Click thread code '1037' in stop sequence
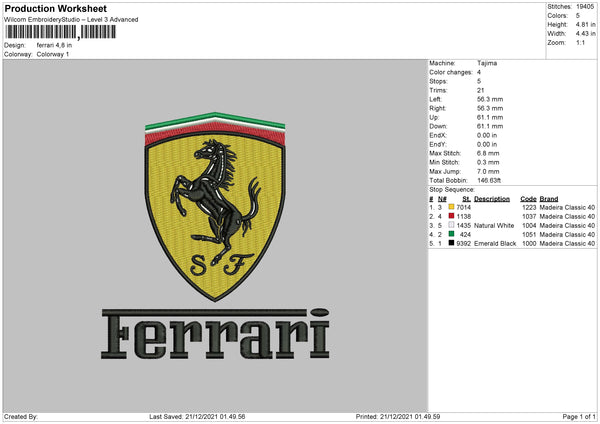This screenshot has height=424, width=600. point(529,217)
